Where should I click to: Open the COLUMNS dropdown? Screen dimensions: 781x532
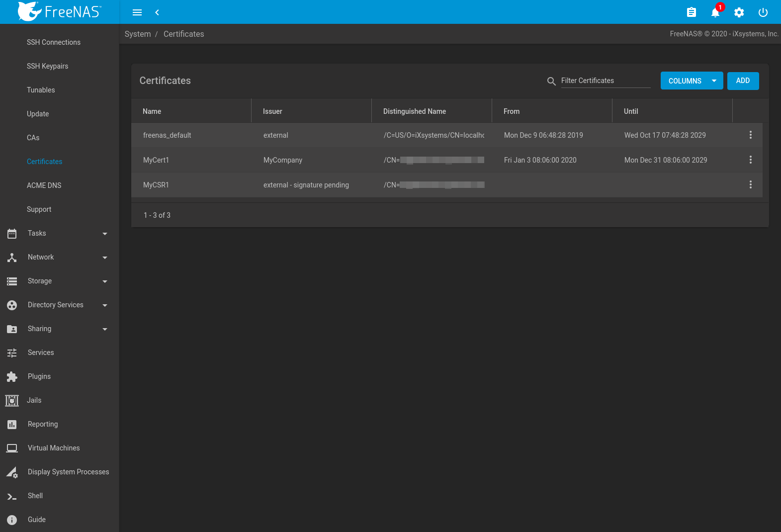[692, 81]
